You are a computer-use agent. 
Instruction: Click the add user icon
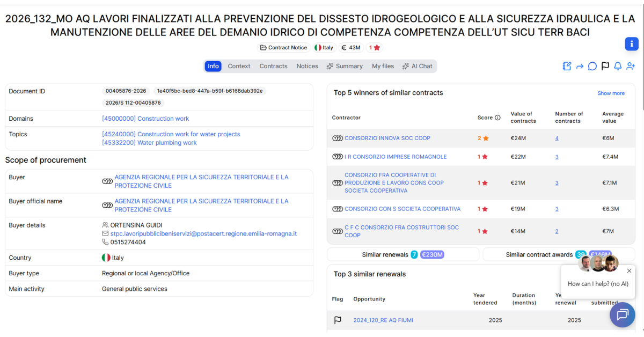tap(631, 66)
